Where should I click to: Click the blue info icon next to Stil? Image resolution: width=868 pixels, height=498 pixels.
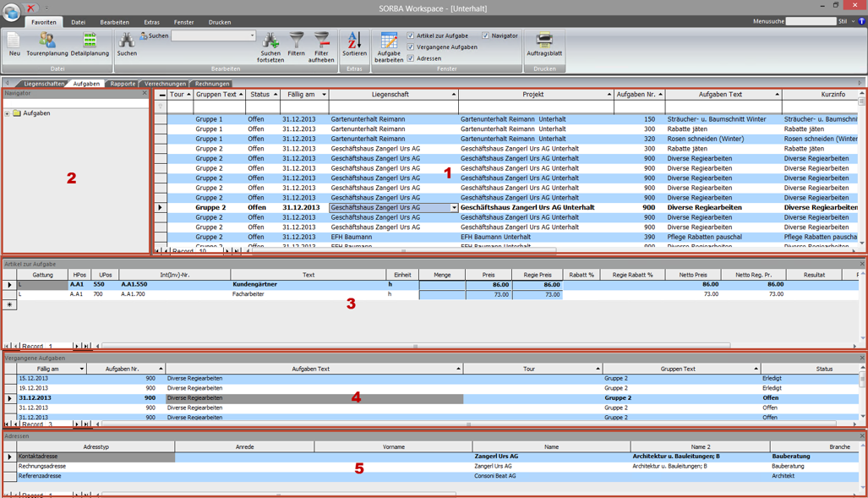(x=861, y=22)
